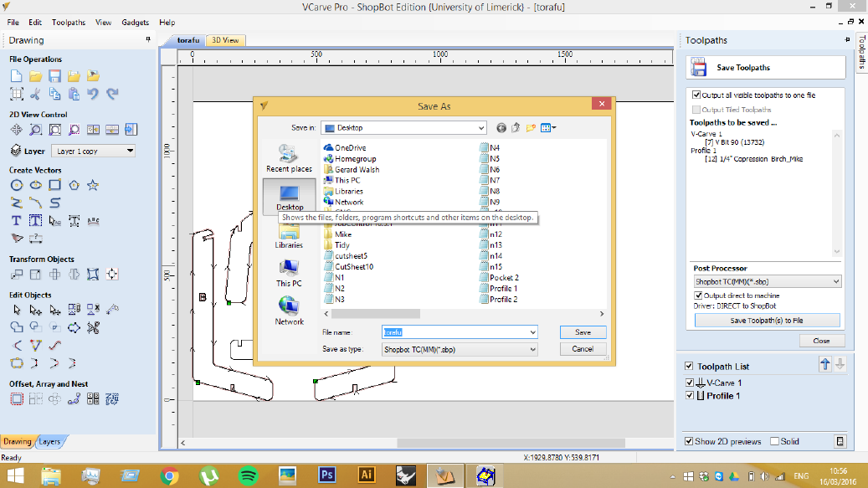Click the Undo arrow icon
This screenshot has width=868, height=488.
click(93, 94)
